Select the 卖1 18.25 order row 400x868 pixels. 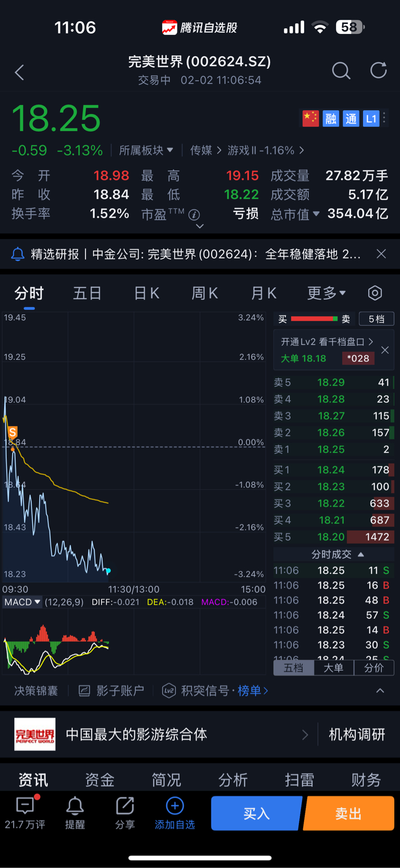pyautogui.click(x=333, y=449)
